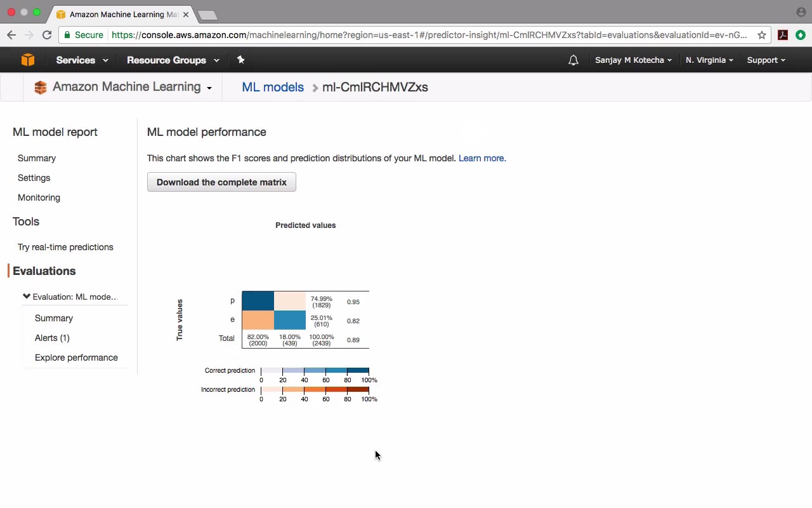Click the PDF extension icon
The image size is (812, 508).
pos(783,35)
